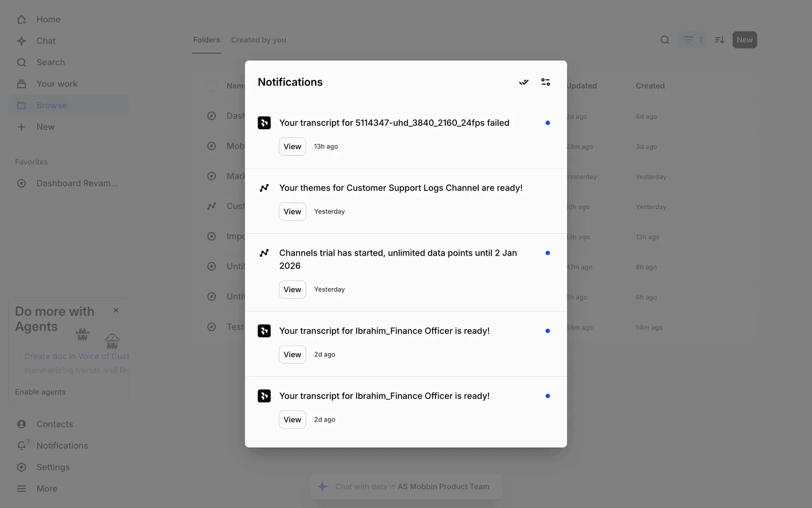This screenshot has width=812, height=508.
Task: Open Settings in the sidebar
Action: [53, 467]
